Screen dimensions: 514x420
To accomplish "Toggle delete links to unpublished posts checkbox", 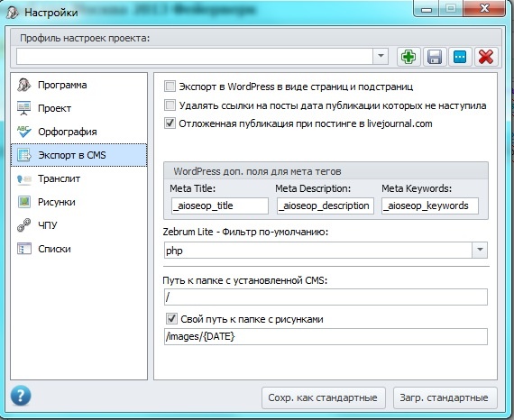I will (x=170, y=105).
